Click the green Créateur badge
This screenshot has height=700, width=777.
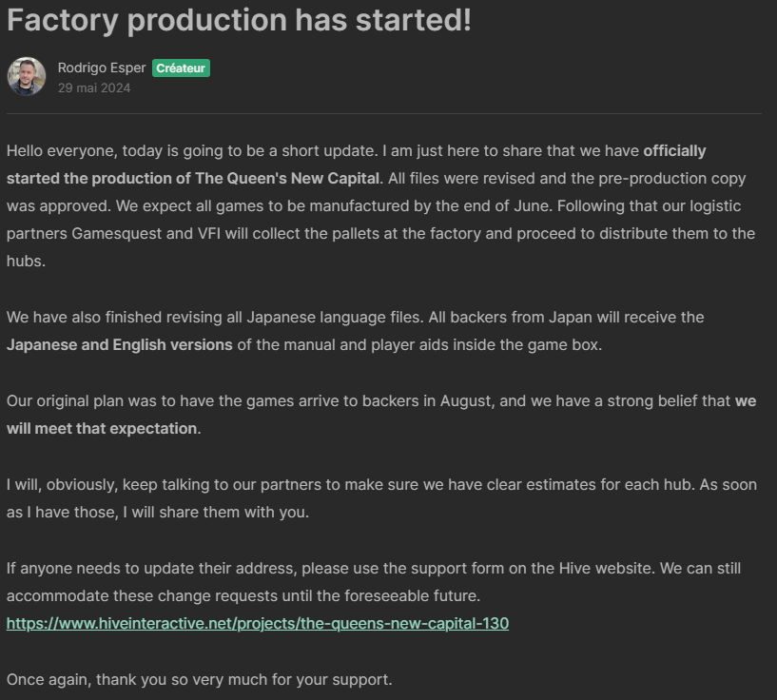[181, 68]
